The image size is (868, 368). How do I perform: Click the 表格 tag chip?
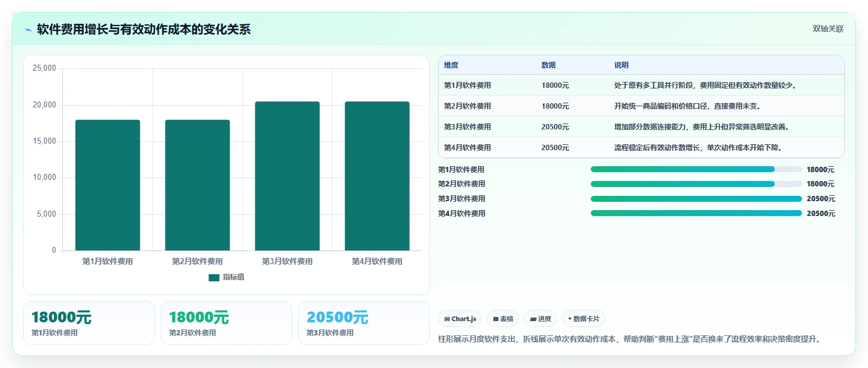tap(503, 319)
